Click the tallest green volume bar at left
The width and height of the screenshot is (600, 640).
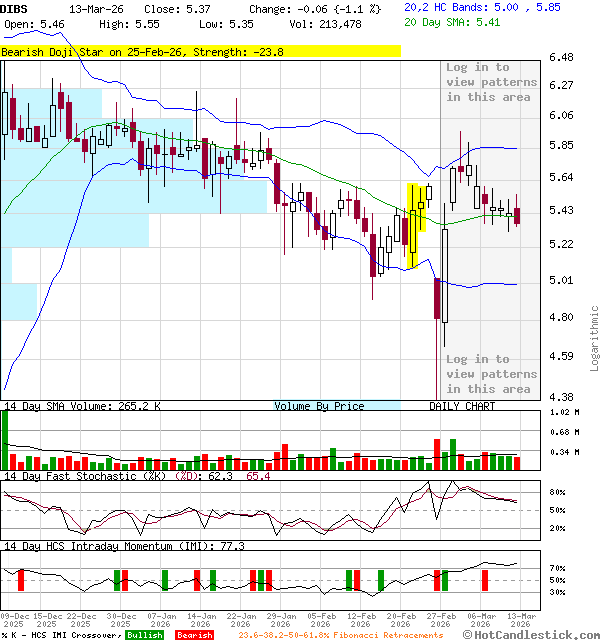5,440
